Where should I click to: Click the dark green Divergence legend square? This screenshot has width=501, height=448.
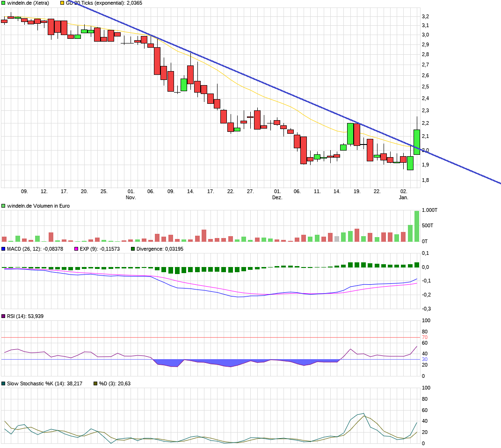coord(133,249)
